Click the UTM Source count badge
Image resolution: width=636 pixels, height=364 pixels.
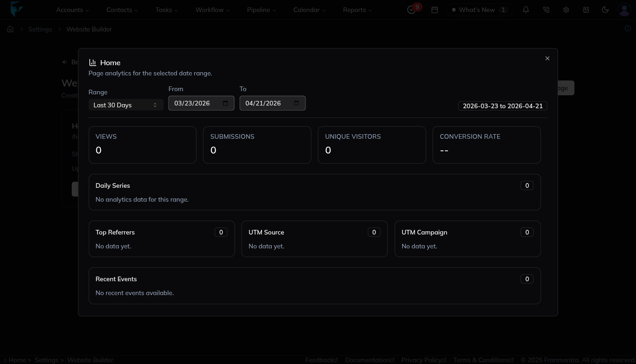[x=374, y=232]
